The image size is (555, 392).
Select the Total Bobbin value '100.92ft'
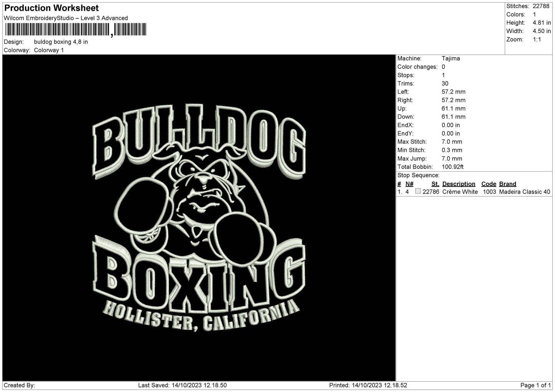click(x=452, y=167)
